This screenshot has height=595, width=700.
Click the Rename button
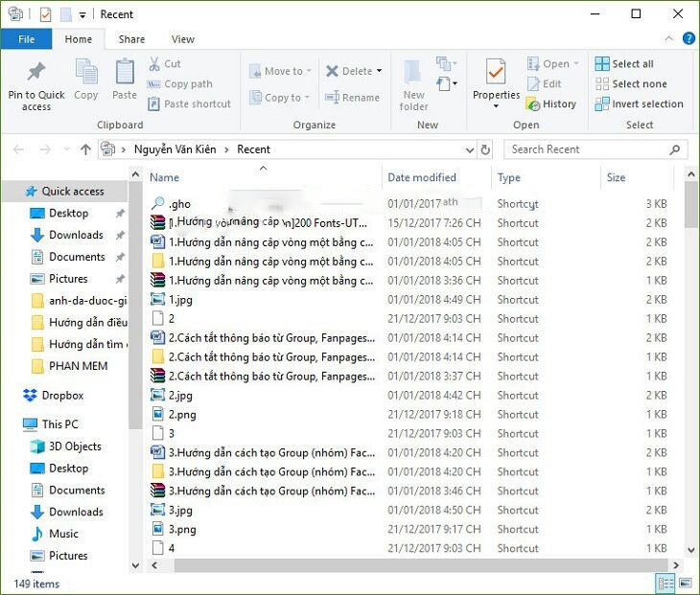[x=353, y=97]
